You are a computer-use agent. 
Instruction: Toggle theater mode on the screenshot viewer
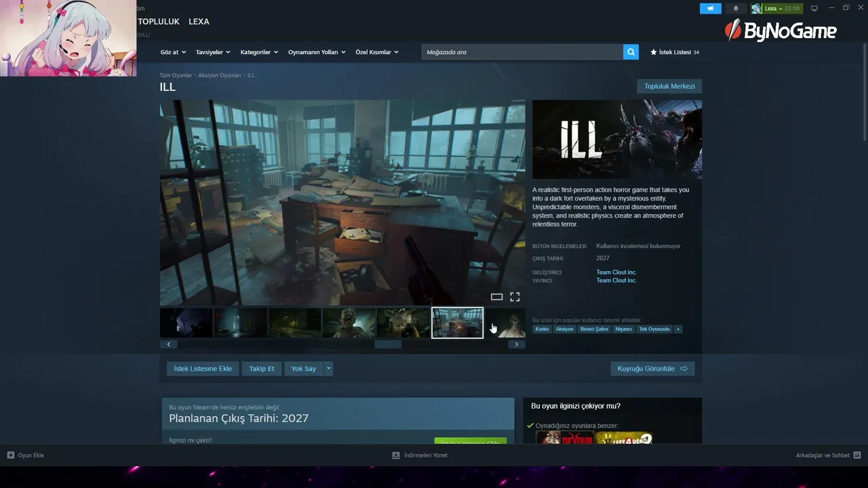(x=496, y=297)
